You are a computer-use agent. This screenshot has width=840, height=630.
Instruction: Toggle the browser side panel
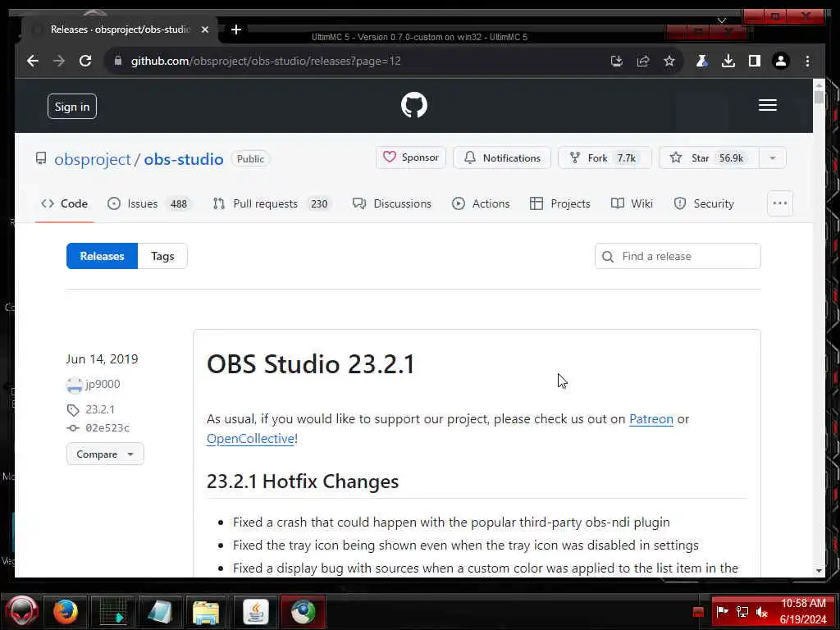coord(755,61)
